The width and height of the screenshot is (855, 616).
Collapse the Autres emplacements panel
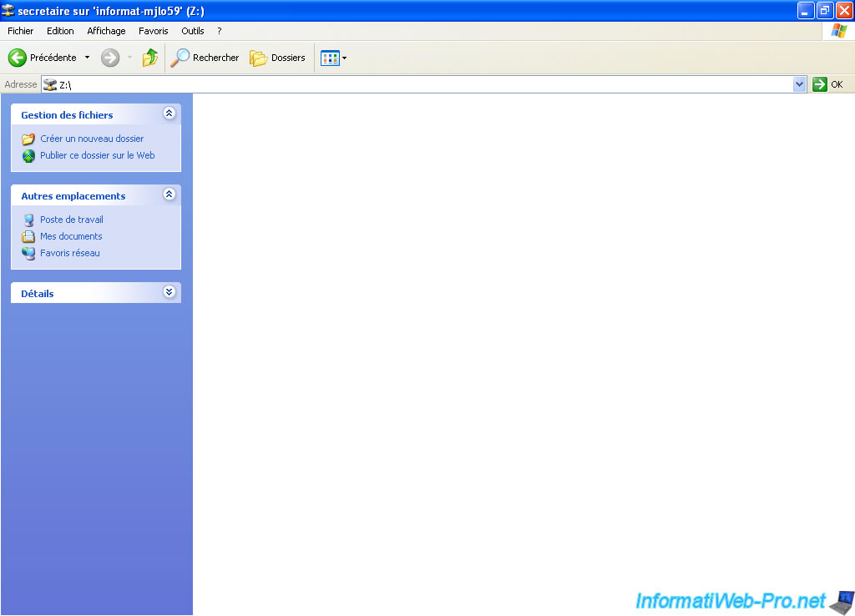[x=169, y=194]
